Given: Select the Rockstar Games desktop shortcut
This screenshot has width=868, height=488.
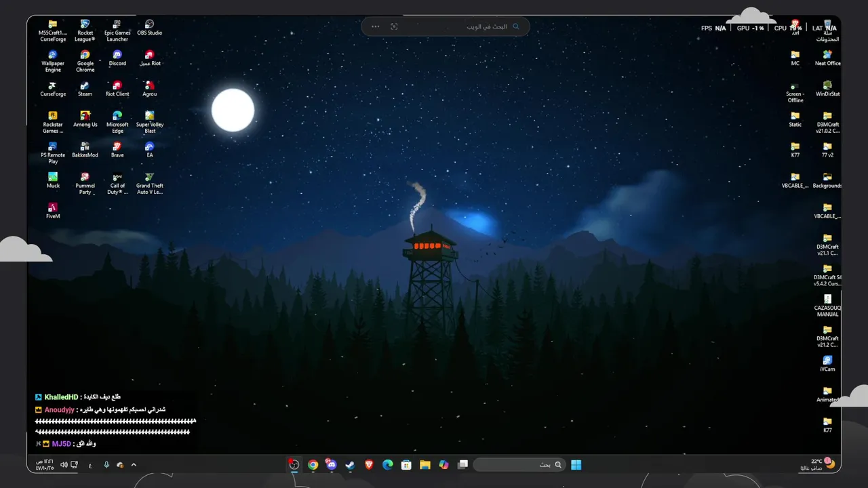Looking at the screenshot, I should pyautogui.click(x=53, y=123).
